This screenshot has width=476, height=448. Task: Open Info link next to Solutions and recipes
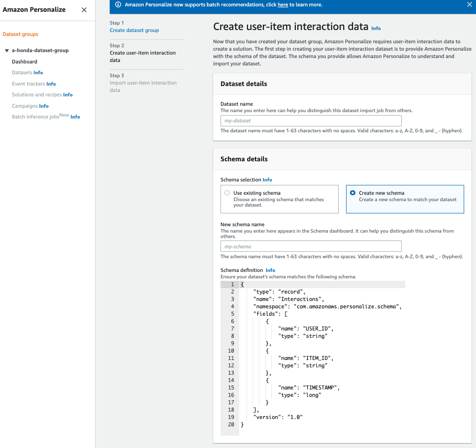click(68, 94)
